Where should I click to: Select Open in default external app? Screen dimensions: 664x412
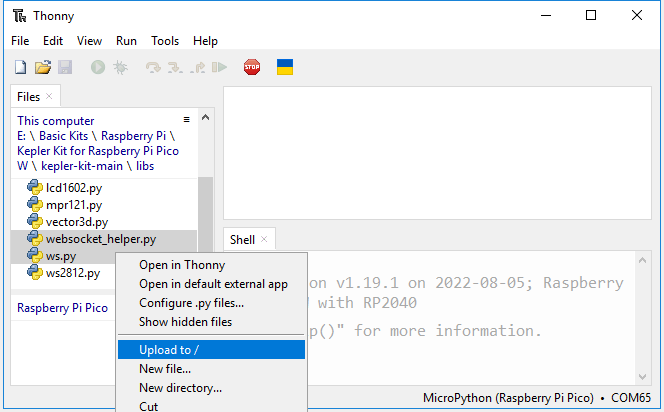tap(211, 284)
